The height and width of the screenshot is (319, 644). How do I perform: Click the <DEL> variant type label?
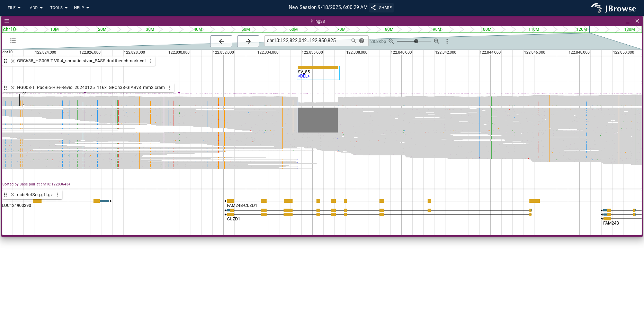click(x=304, y=76)
